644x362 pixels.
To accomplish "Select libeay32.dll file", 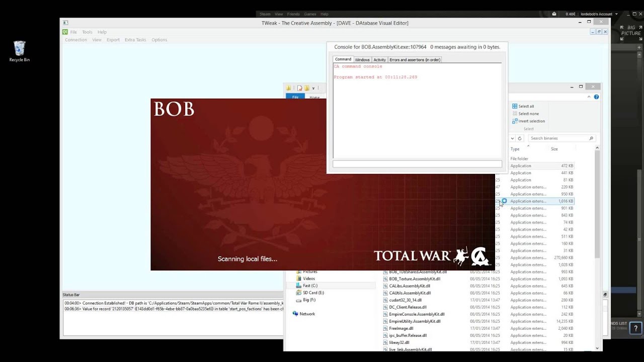I will [399, 342].
